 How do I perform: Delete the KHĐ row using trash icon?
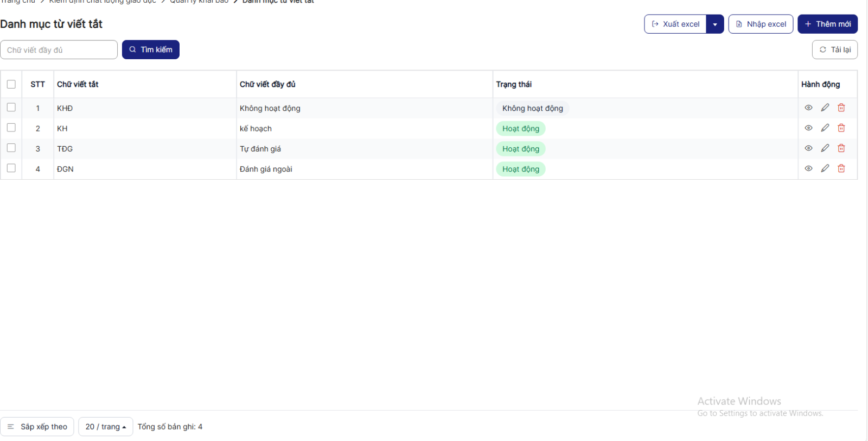(841, 108)
